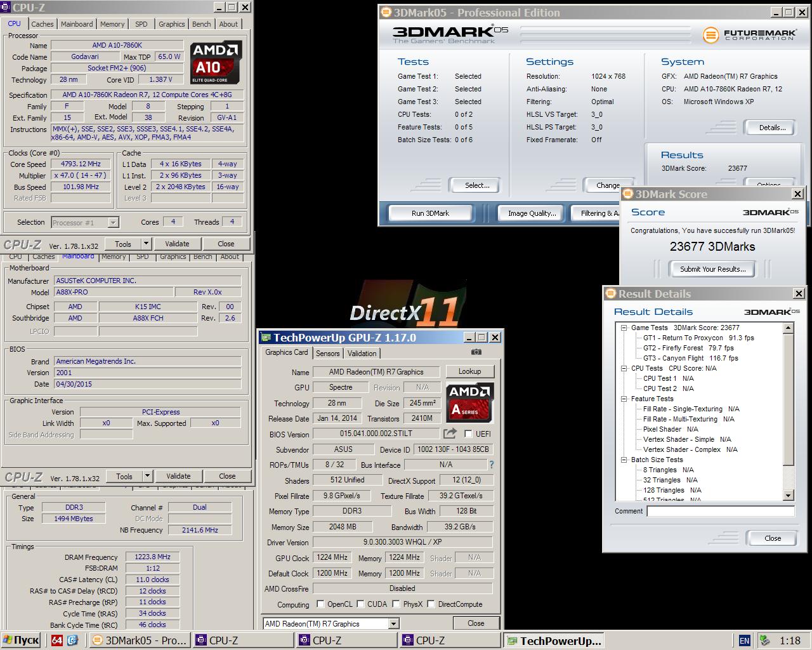
Task: Open the Processor #1 selection dropdown
Action: pos(113,223)
